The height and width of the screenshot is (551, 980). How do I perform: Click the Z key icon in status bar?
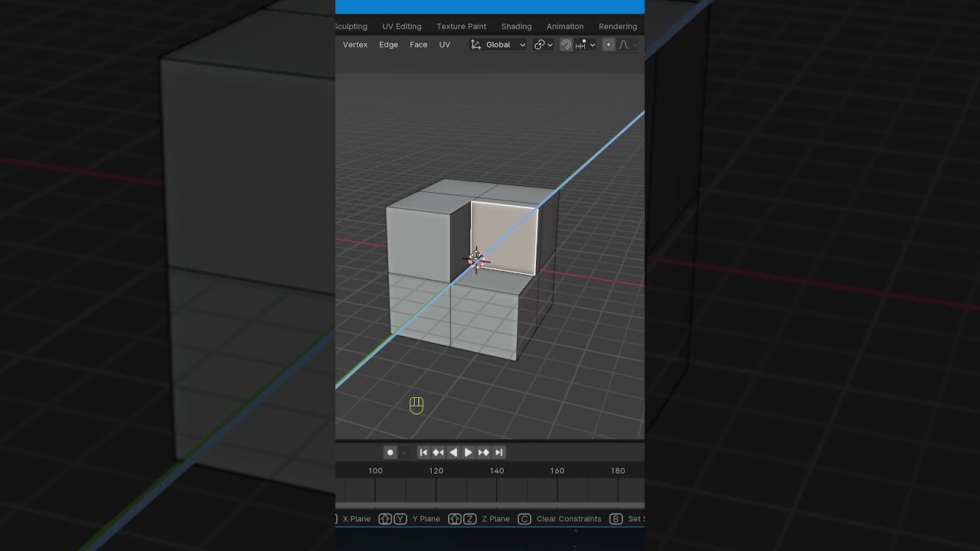point(469,519)
